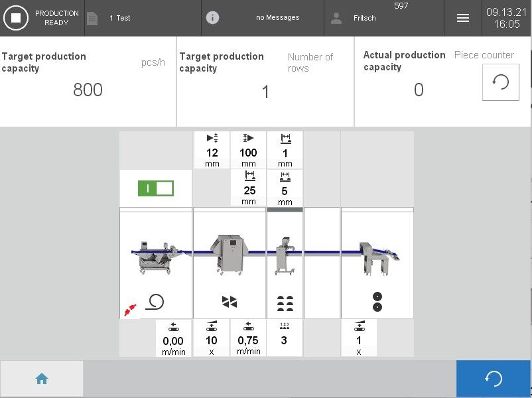Edit the 100 mm height value
The width and height of the screenshot is (532, 398).
[x=248, y=150]
